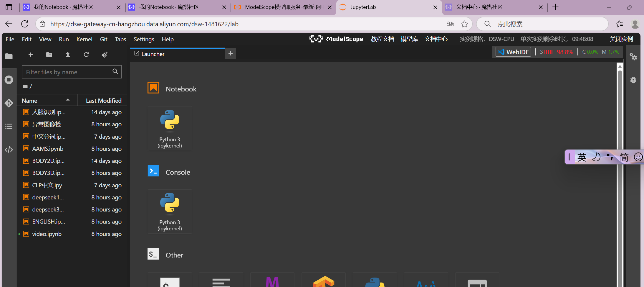Click the 点此搜索 search box
The height and width of the screenshot is (287, 644).
(x=542, y=24)
